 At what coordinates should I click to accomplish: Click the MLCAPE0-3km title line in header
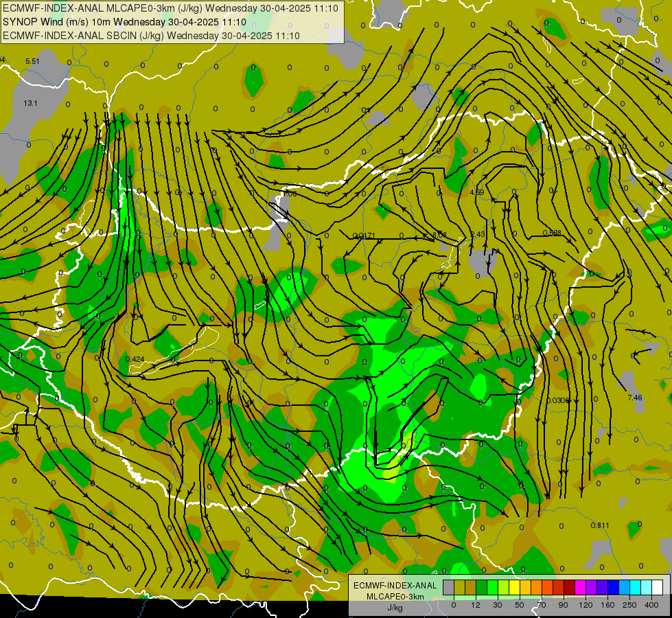[x=170, y=8]
